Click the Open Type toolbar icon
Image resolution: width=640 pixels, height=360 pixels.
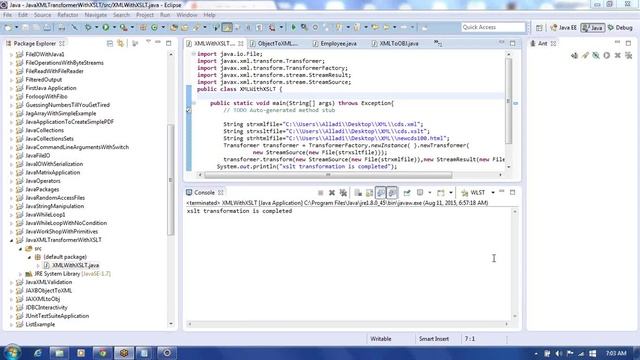(174, 28)
